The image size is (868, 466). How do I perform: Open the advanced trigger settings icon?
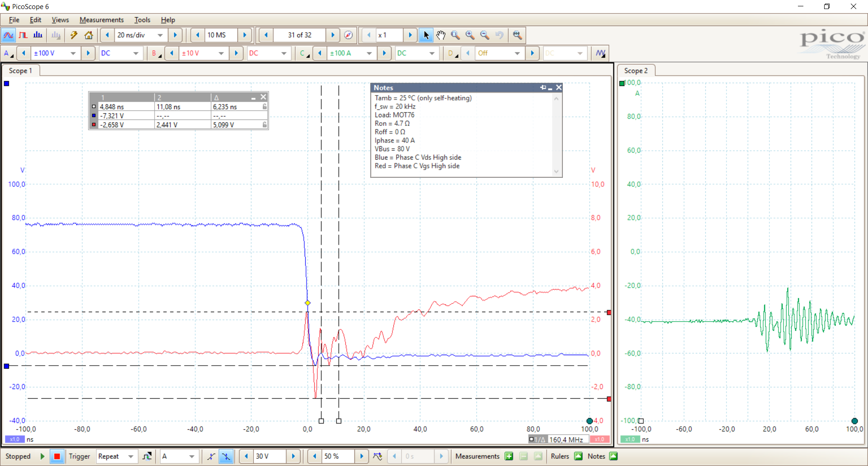click(x=147, y=456)
